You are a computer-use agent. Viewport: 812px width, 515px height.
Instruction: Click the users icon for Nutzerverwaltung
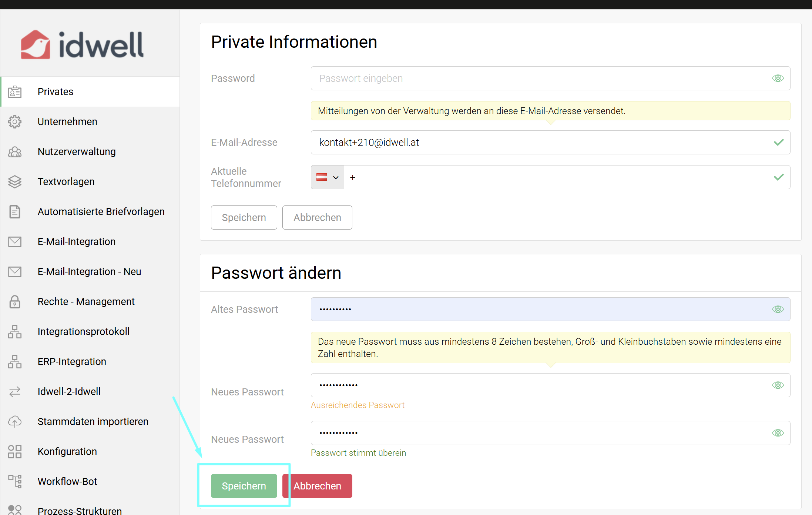(15, 152)
